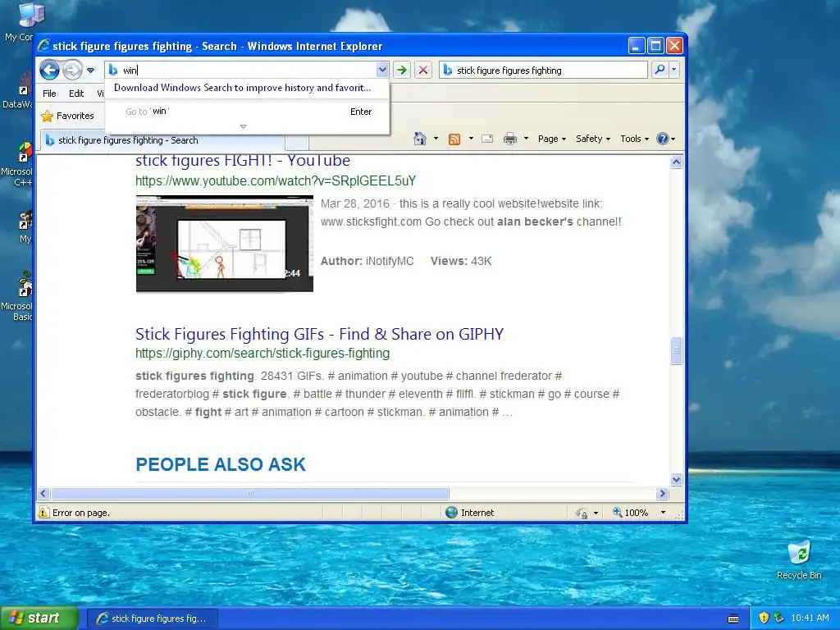Open the Favorites star button
The image size is (840, 630).
(67, 116)
